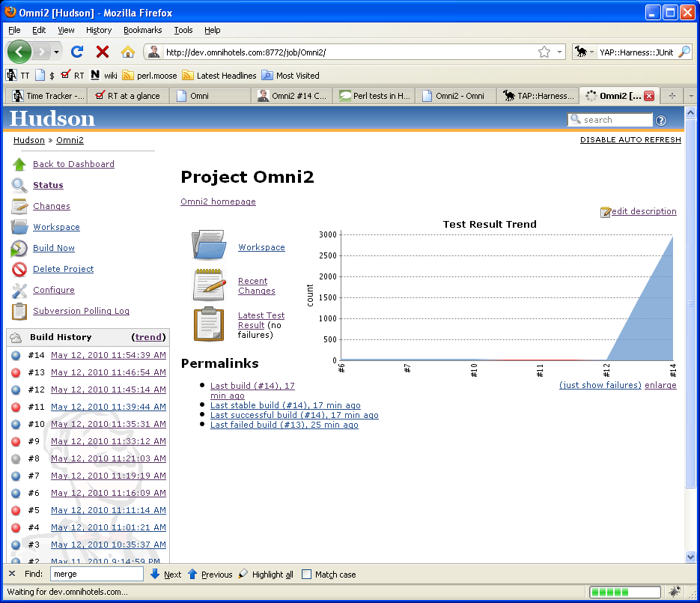Switch to the TAP::Harness tab
The width and height of the screenshot is (700, 603).
pos(538,96)
